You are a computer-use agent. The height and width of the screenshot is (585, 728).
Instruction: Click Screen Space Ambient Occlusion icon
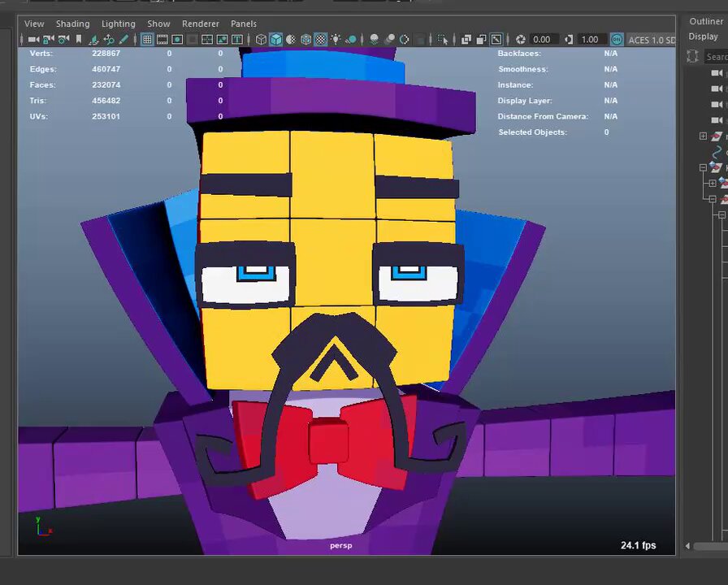374,40
